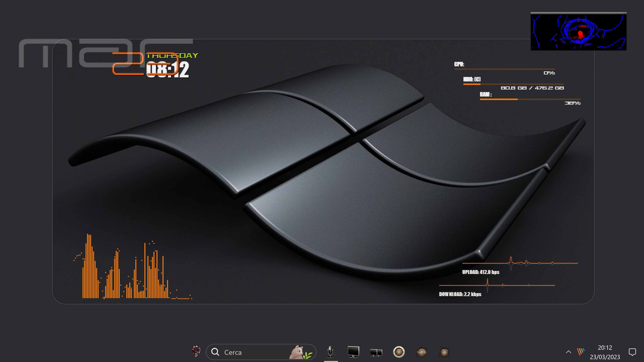Click the RAM : label
The width and height of the screenshot is (644, 362).
[x=486, y=94]
